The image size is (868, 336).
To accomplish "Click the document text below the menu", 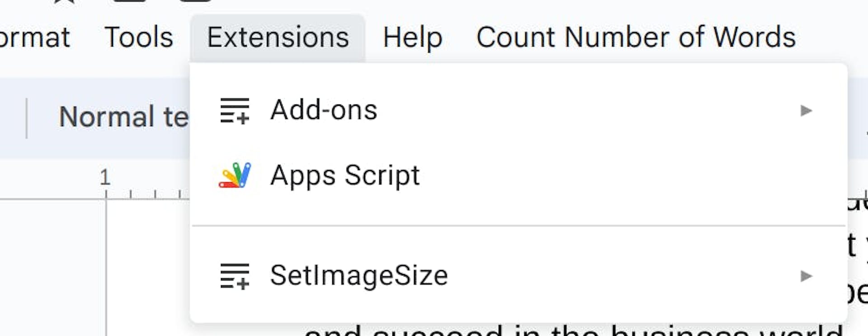I will pyautogui.click(x=542, y=331).
